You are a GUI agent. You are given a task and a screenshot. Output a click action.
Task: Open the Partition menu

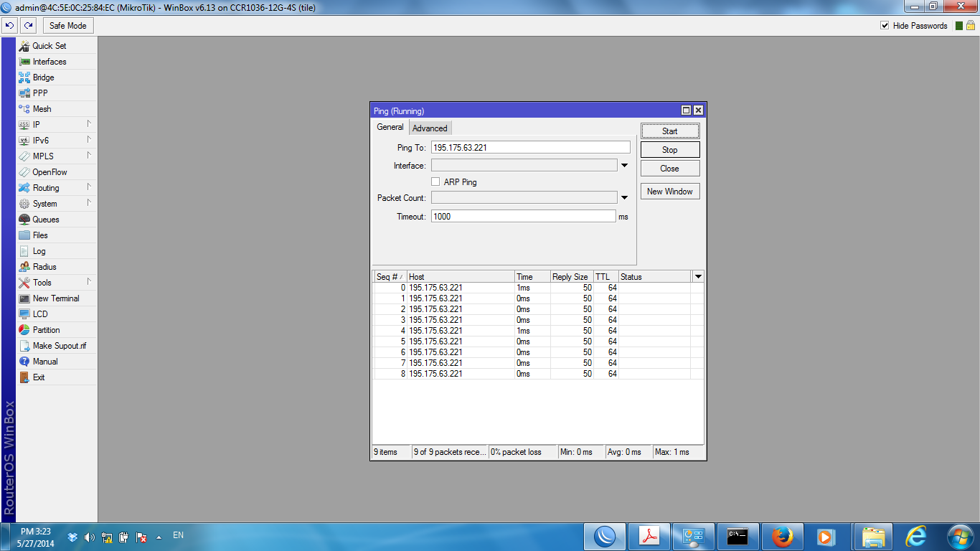pos(56,330)
